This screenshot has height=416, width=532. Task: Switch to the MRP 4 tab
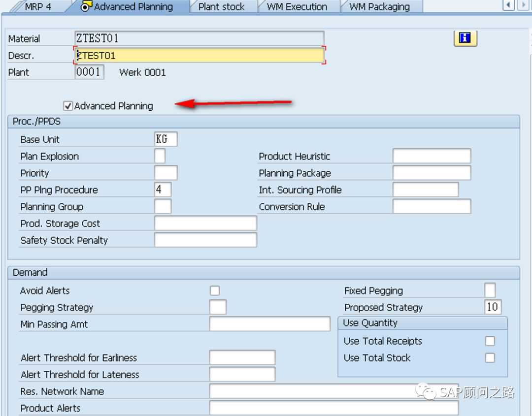(37, 7)
